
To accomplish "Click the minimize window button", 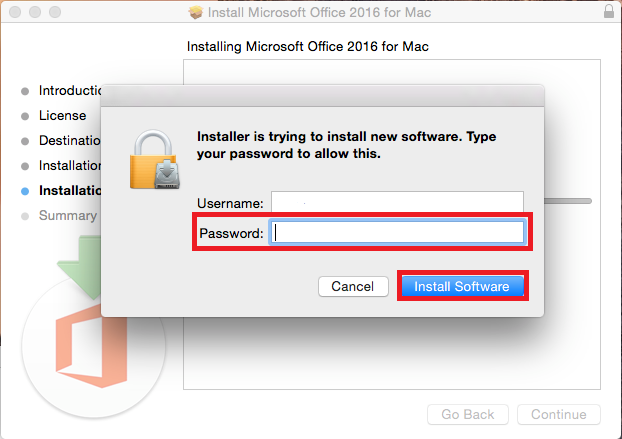I will [35, 12].
